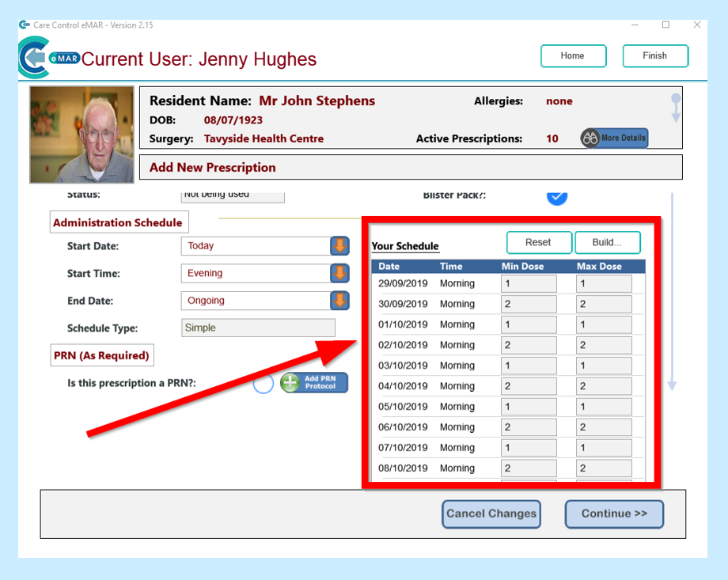The width and height of the screenshot is (728, 580).
Task: Click the Add PRN Protocol plus icon
Action: (290, 383)
